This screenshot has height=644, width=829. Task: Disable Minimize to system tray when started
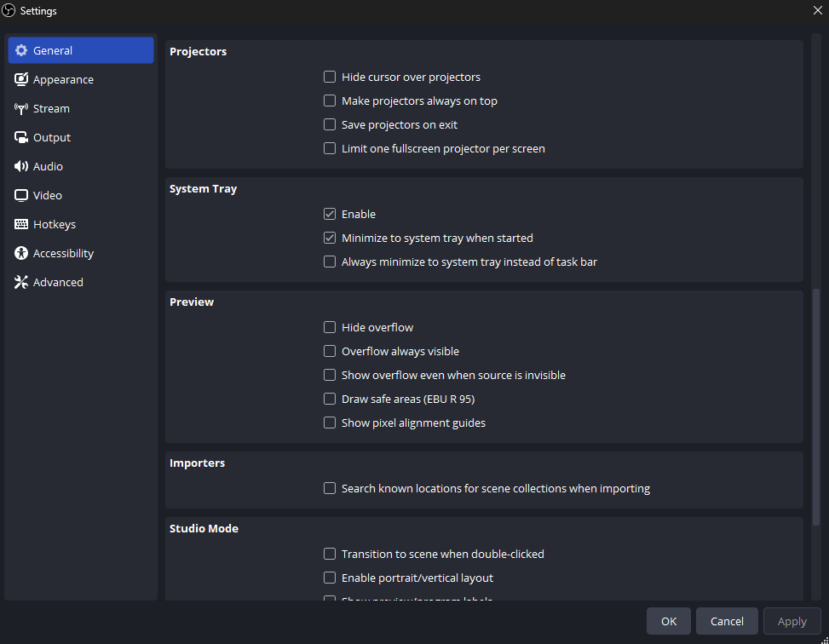coord(330,238)
